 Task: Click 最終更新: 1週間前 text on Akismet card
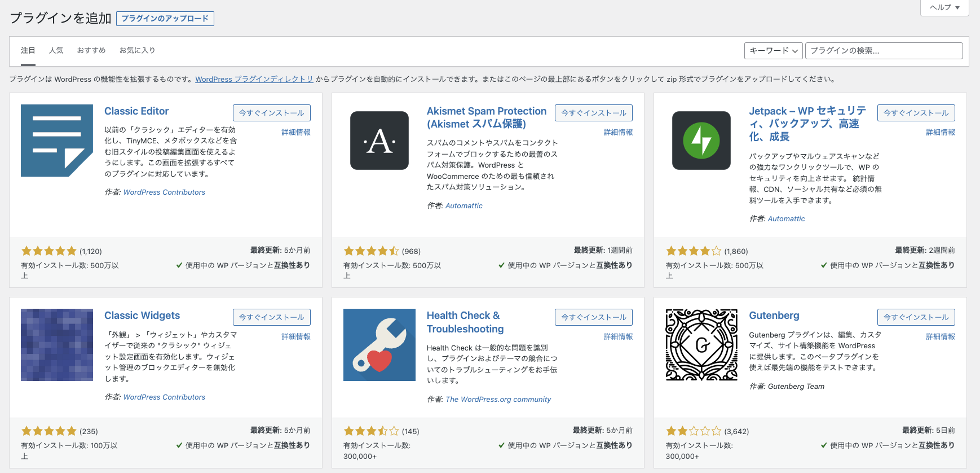click(x=603, y=250)
